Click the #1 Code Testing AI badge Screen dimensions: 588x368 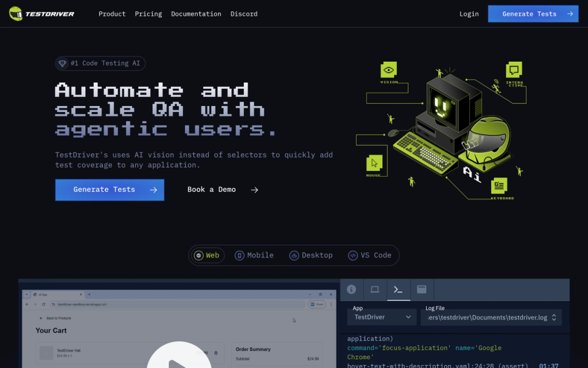(100, 63)
